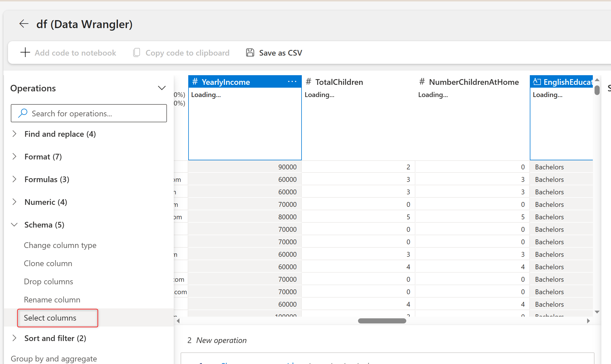Click the Save as CSV disk icon
The width and height of the screenshot is (611, 364).
click(x=250, y=52)
